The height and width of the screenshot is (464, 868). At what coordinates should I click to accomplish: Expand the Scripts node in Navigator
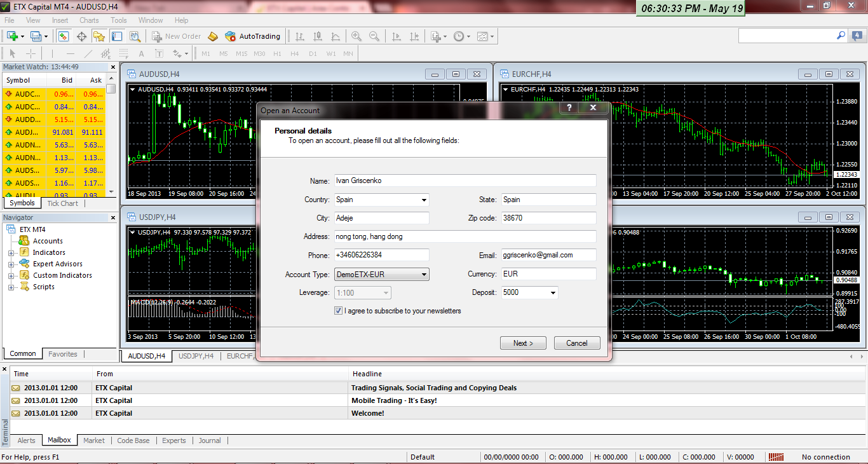11,287
